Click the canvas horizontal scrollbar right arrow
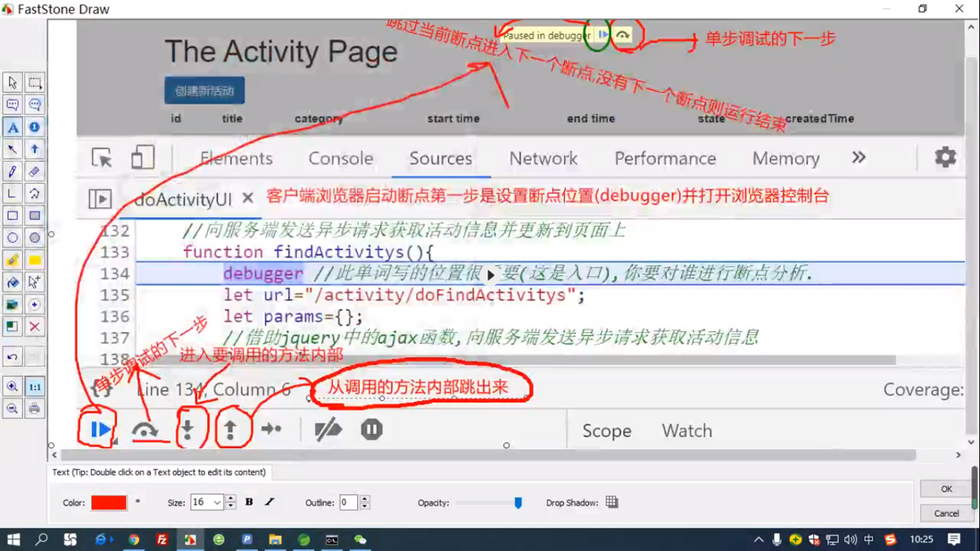Viewport: 980px width, 551px height. pyautogui.click(x=959, y=455)
